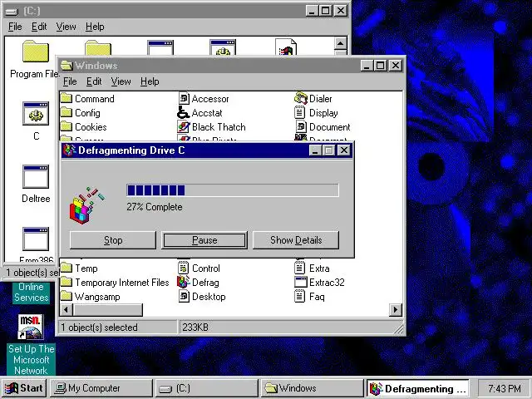Viewport: 532px width, 399px height.
Task: Open View menu in Windows folder window
Action: [121, 81]
